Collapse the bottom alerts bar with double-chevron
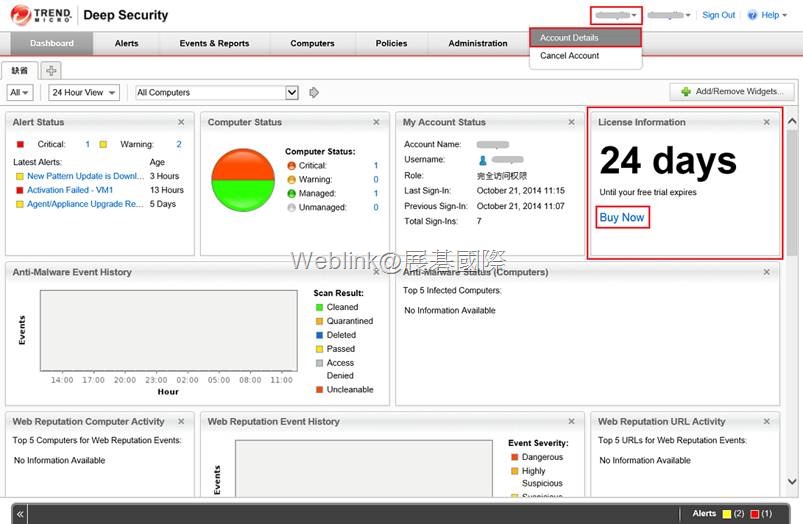This screenshot has height=524, width=803. coord(20,514)
